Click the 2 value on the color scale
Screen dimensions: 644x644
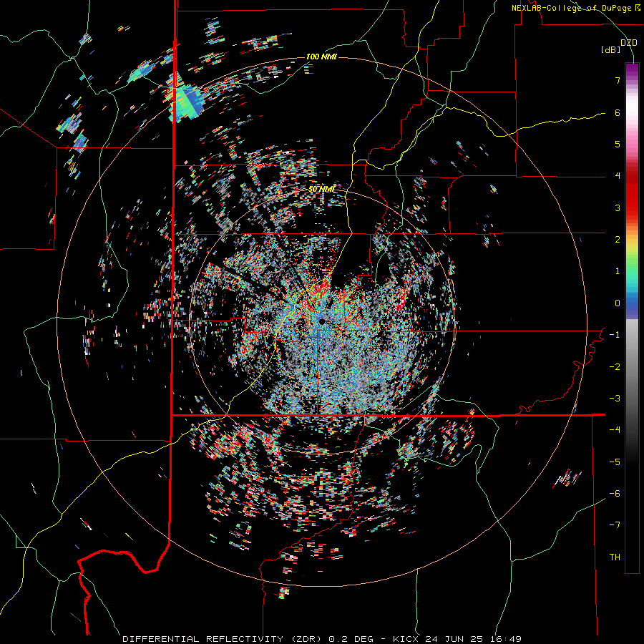click(x=618, y=240)
